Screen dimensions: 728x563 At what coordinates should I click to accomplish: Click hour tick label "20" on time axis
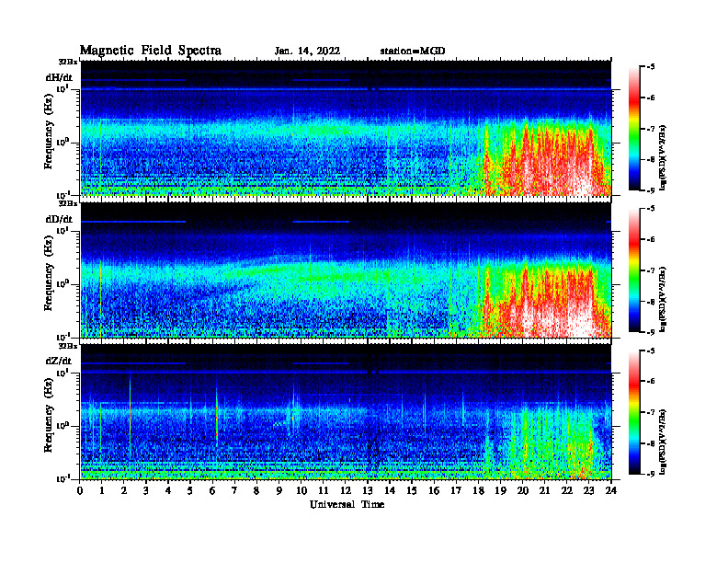523,491
